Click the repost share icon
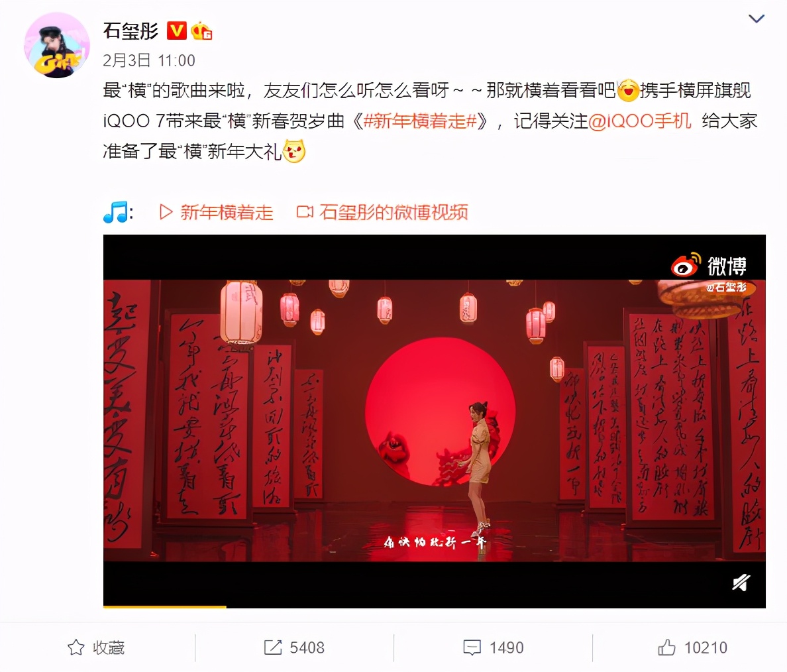Viewport: 787px width, 672px height. (x=272, y=647)
